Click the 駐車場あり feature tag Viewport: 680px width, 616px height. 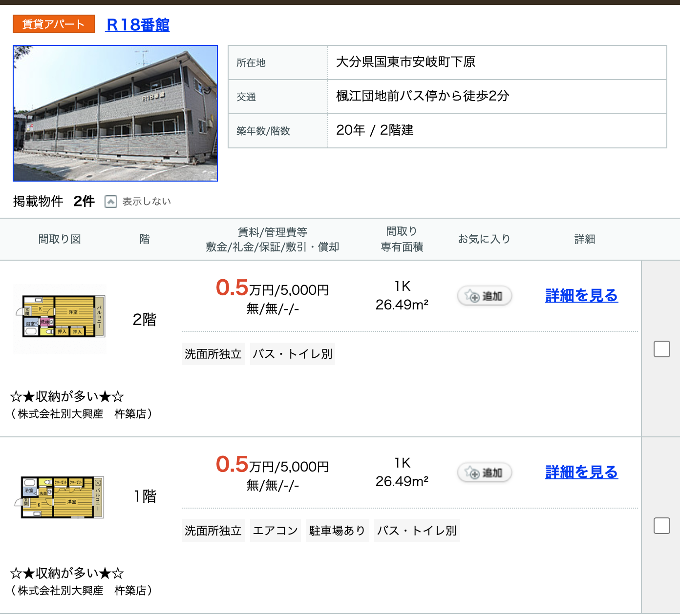tap(337, 531)
